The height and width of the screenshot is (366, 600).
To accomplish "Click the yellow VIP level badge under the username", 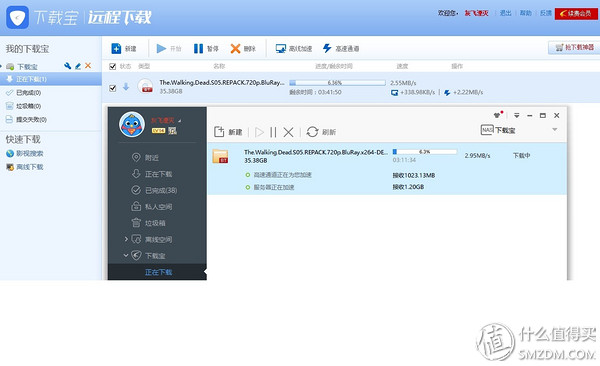I will (x=158, y=131).
